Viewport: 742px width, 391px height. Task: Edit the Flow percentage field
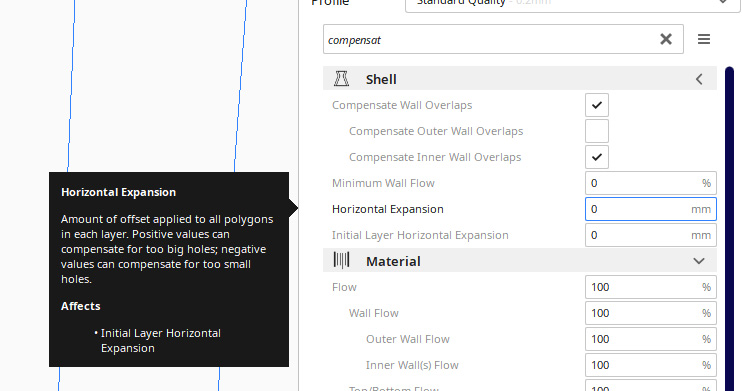(x=651, y=287)
